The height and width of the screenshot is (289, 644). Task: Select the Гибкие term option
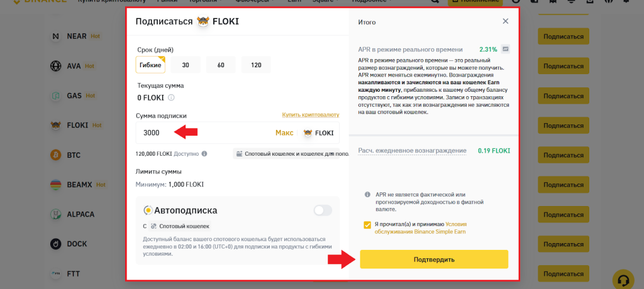(x=150, y=65)
